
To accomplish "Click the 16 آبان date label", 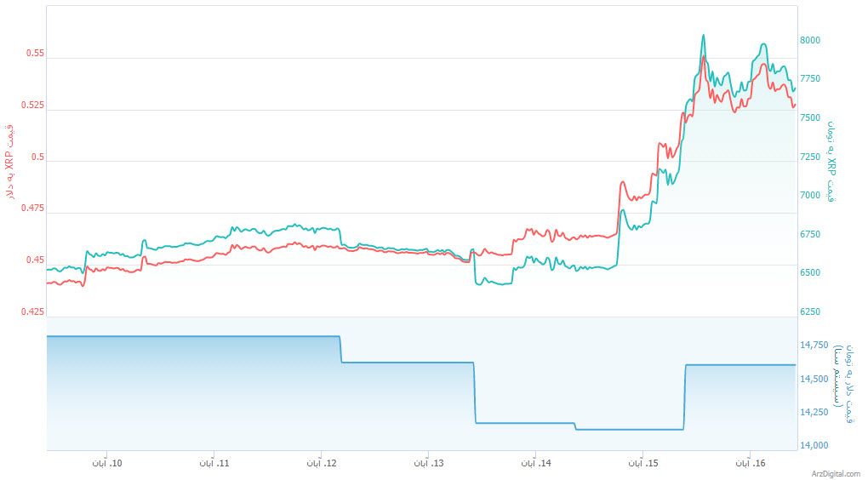I will pyautogui.click(x=750, y=464).
